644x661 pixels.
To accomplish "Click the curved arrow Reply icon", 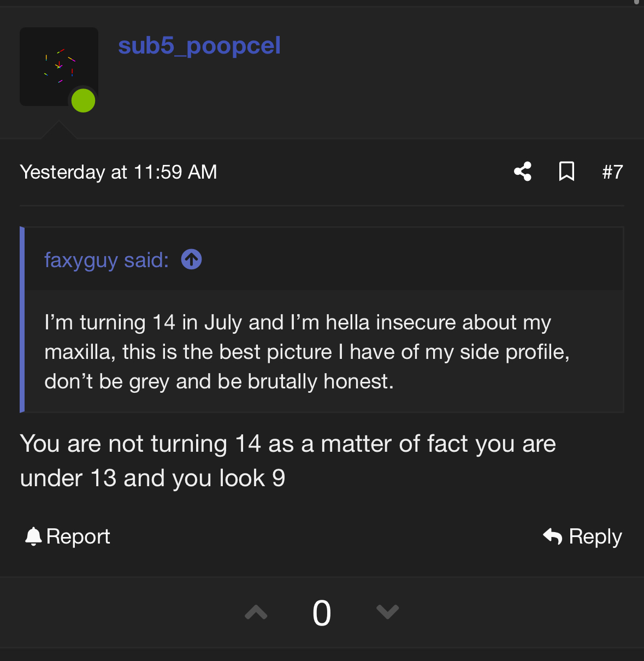I will point(553,536).
